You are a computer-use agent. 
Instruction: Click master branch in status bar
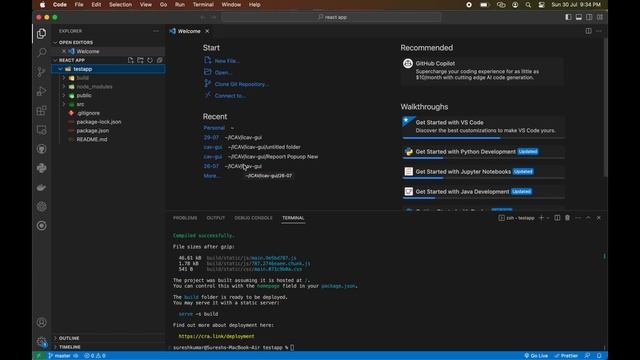[60, 356]
